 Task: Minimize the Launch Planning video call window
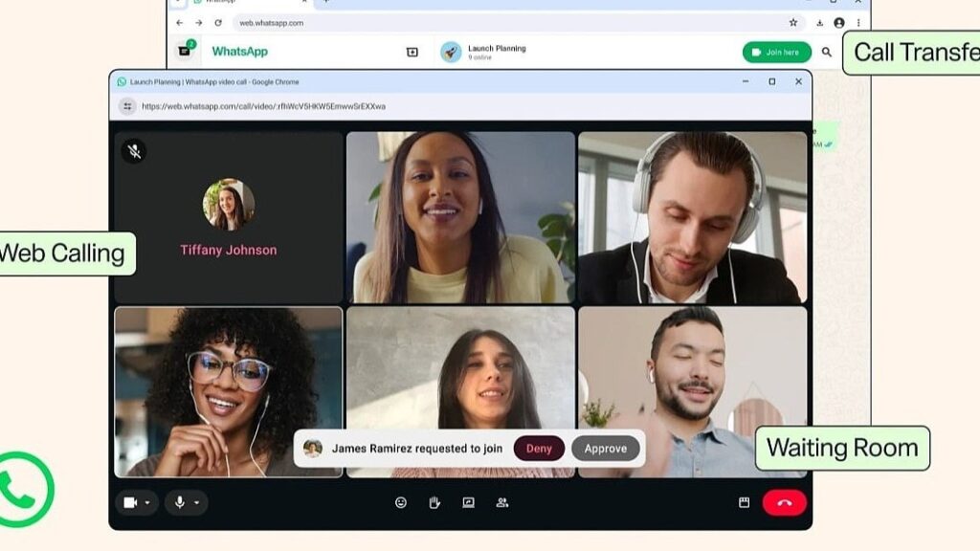tap(746, 82)
